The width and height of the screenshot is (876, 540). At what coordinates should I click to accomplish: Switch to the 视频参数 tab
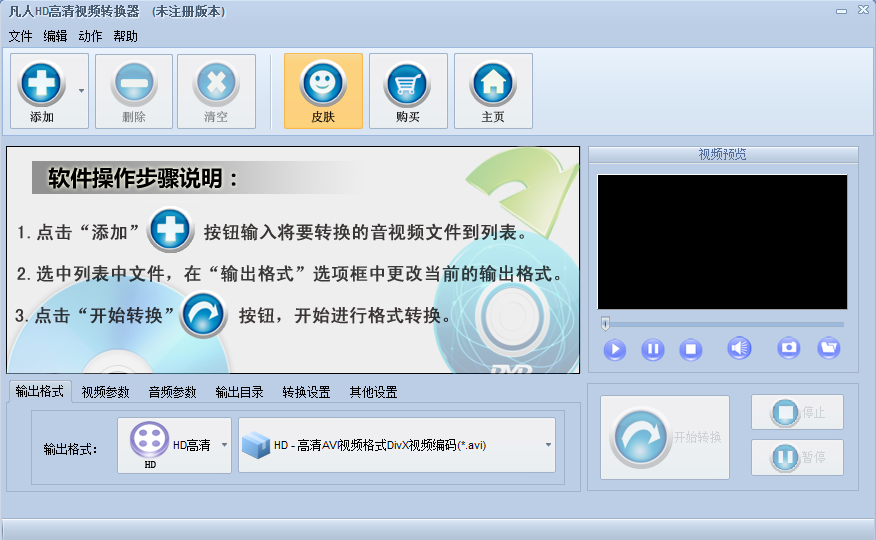point(106,392)
